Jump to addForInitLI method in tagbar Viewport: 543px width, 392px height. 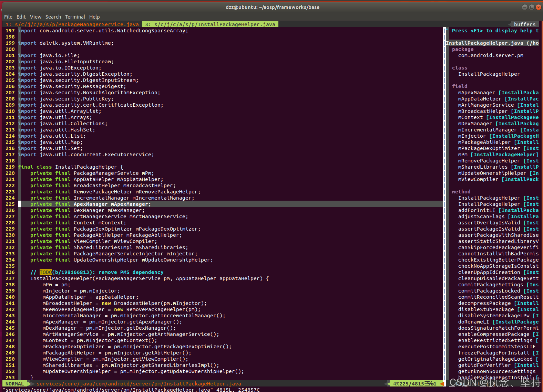pyautogui.click(x=498, y=210)
